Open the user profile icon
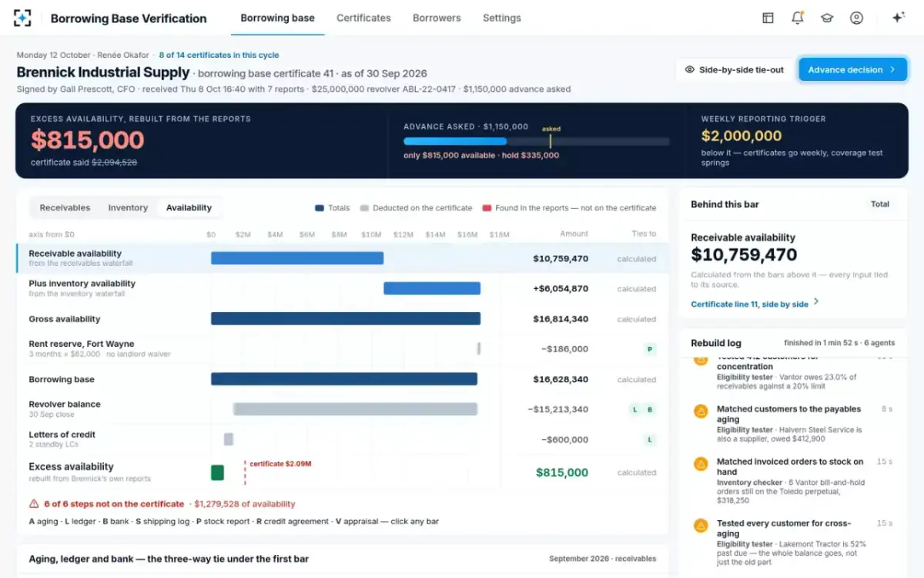The height and width of the screenshot is (578, 924). pyautogui.click(x=856, y=18)
